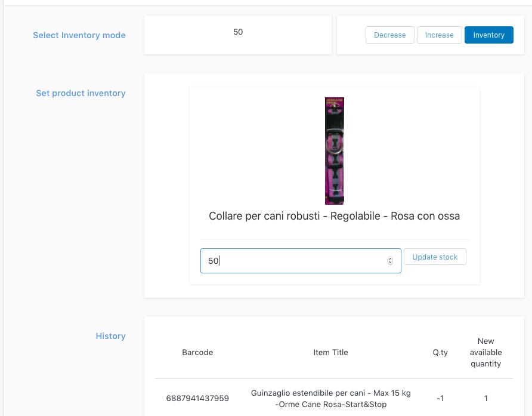Click the Item Title column header
The image size is (532, 416).
(330, 352)
